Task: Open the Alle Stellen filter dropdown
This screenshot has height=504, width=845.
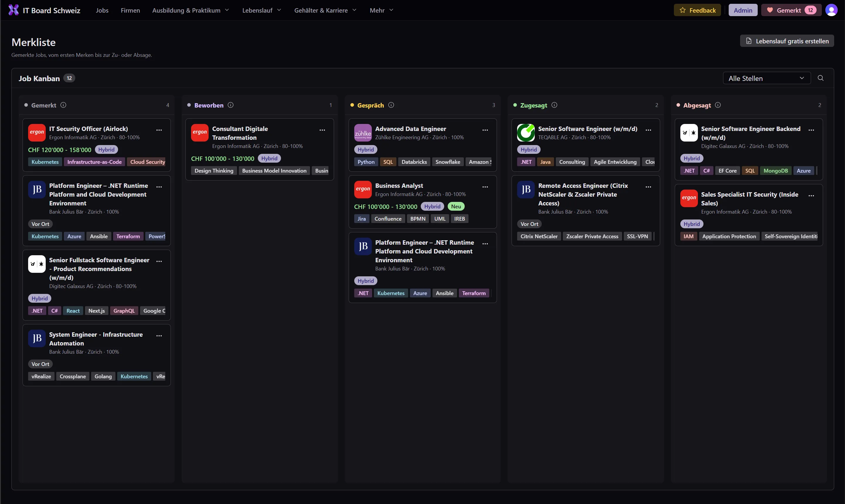Action: (766, 78)
